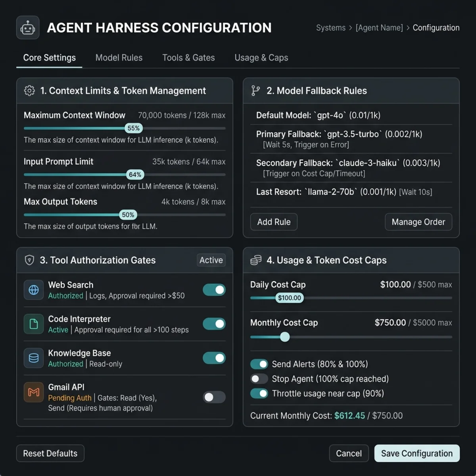The width and height of the screenshot is (476, 476).
Task: Switch to the Model Rules tab
Action: (119, 58)
